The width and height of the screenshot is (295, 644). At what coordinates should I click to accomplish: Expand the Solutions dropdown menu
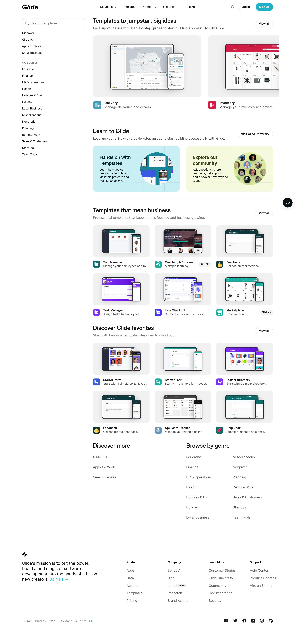(x=108, y=7)
